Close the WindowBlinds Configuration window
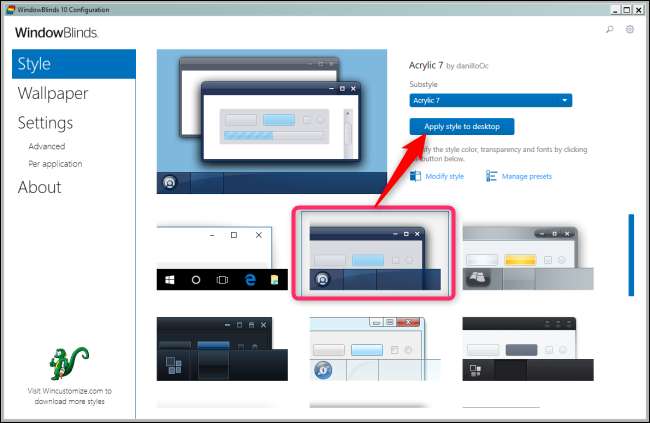The height and width of the screenshot is (423, 650). [638, 10]
